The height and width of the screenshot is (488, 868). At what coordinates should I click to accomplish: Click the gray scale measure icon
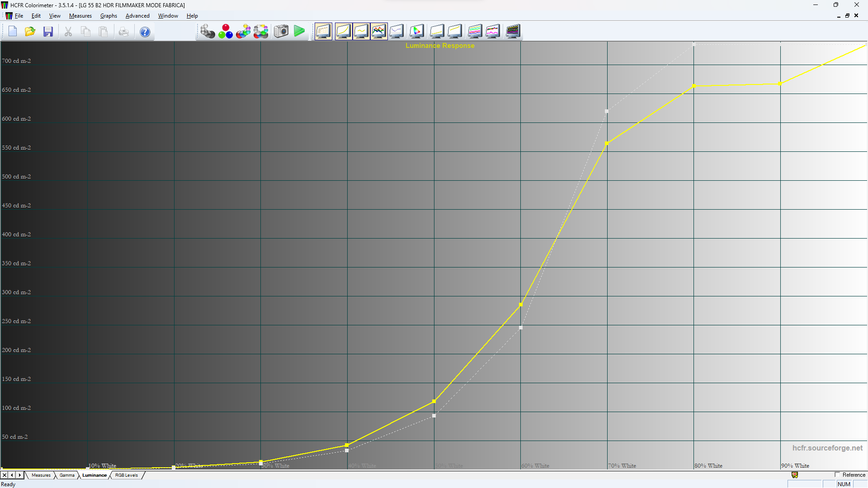tap(208, 32)
